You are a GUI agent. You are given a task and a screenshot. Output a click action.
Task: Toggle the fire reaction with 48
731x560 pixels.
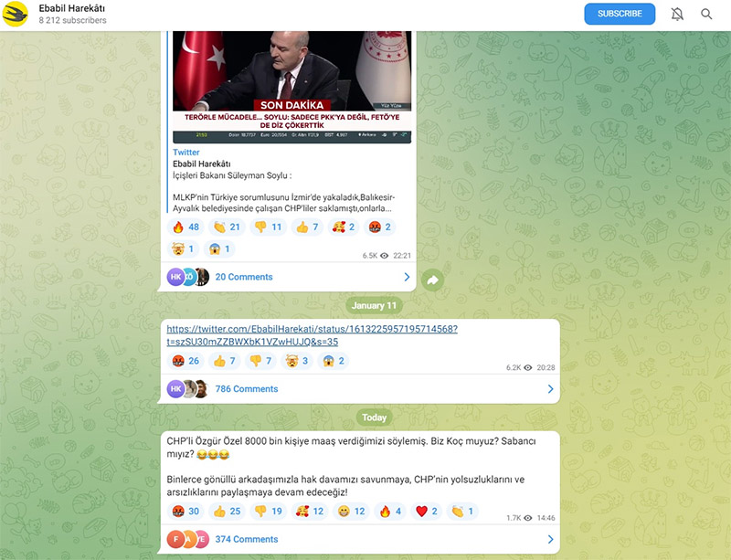point(185,227)
